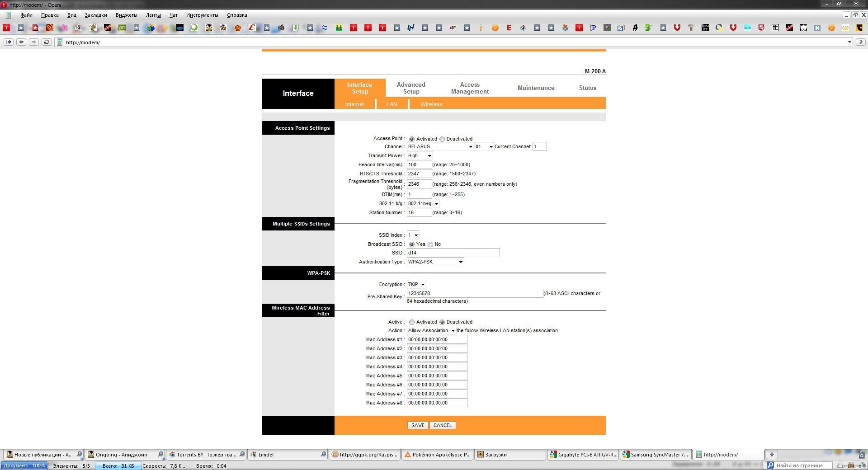The width and height of the screenshot is (868, 470).
Task: Open the Encryption TKIP dropdown
Action: point(416,284)
